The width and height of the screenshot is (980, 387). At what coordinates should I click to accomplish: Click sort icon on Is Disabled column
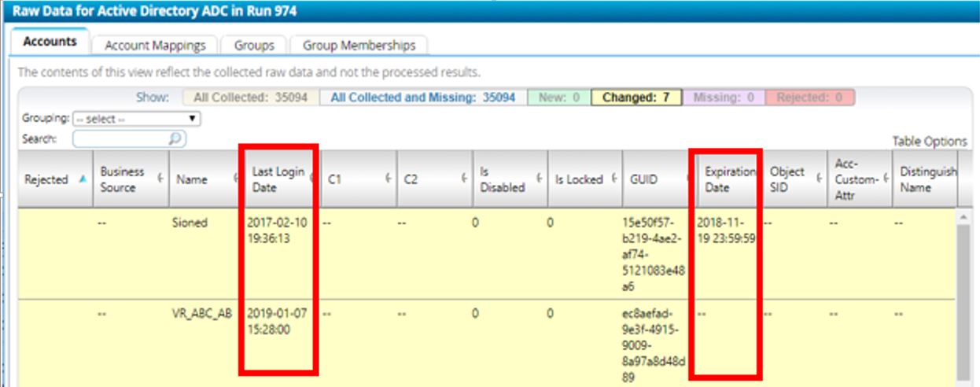pyautogui.click(x=540, y=179)
